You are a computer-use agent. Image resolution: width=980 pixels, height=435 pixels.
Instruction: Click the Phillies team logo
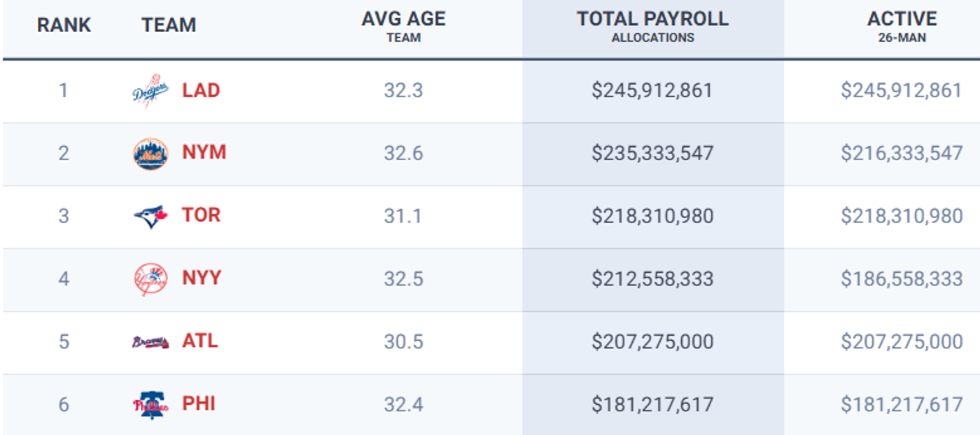(x=150, y=405)
